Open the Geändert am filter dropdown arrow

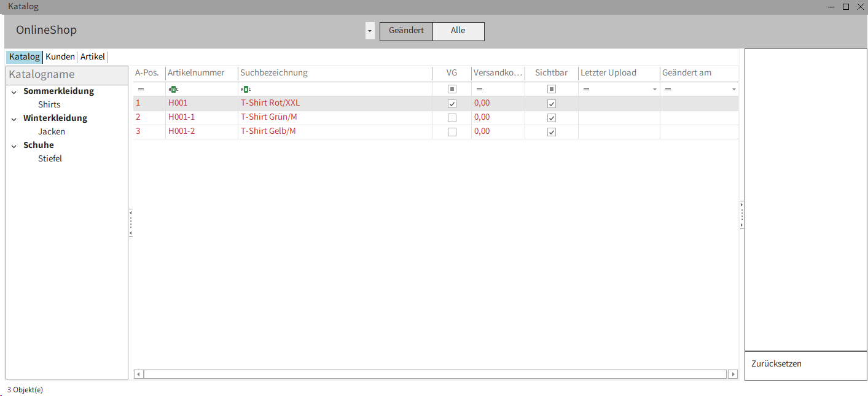click(733, 90)
